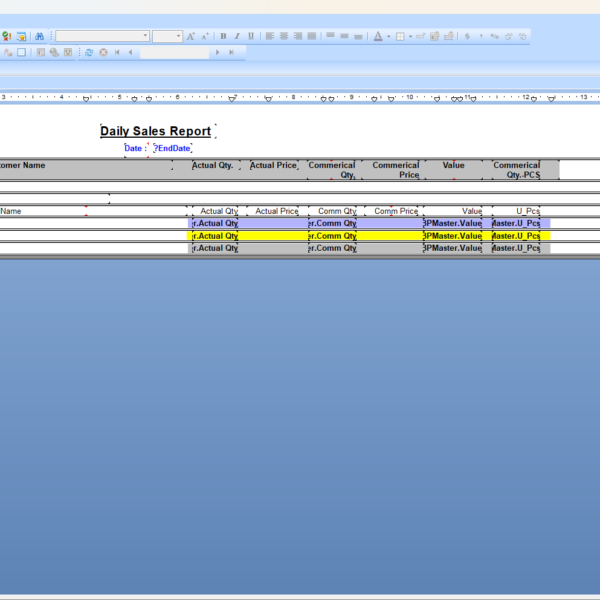
Task: Click the lock size and position icon
Action: pyautogui.click(x=448, y=36)
